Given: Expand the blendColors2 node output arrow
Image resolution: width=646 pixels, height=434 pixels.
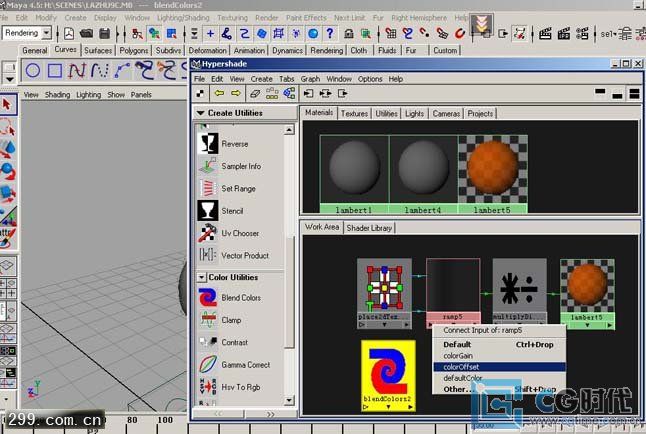Looking at the screenshot, I should pyautogui.click(x=410, y=407).
